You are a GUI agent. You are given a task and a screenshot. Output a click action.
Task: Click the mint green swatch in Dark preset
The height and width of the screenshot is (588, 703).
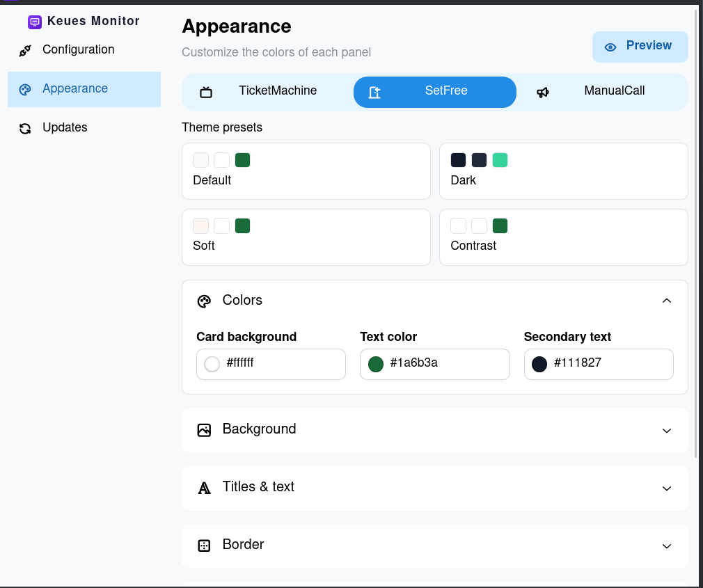click(500, 160)
